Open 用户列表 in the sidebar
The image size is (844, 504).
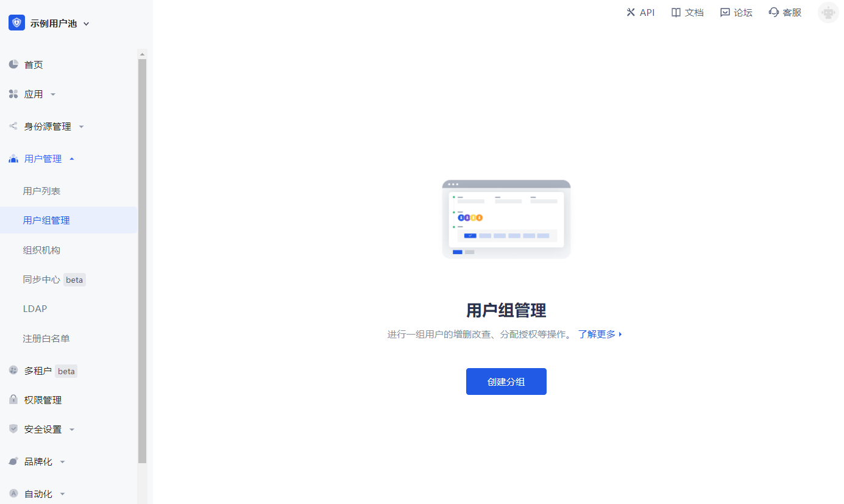[41, 191]
